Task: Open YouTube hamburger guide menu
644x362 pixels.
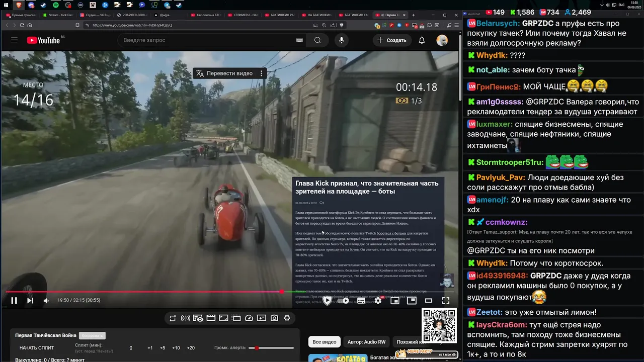Action: pyautogui.click(x=14, y=40)
